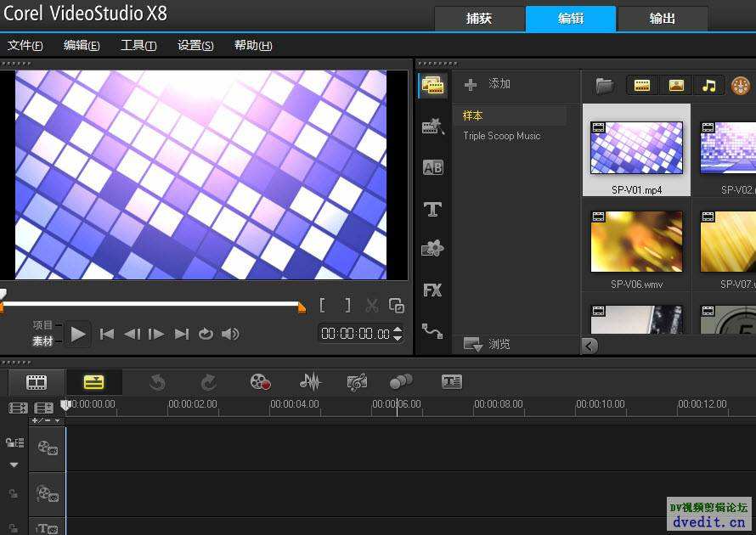Viewport: 756px width, 535px height.
Task: Toggle video files display in library
Action: pyautogui.click(x=641, y=85)
